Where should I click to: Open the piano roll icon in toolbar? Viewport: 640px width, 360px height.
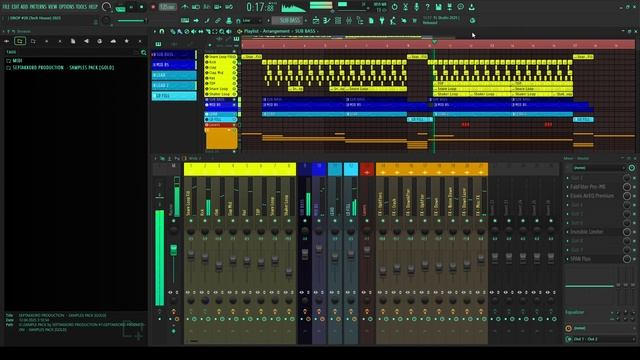[327, 20]
